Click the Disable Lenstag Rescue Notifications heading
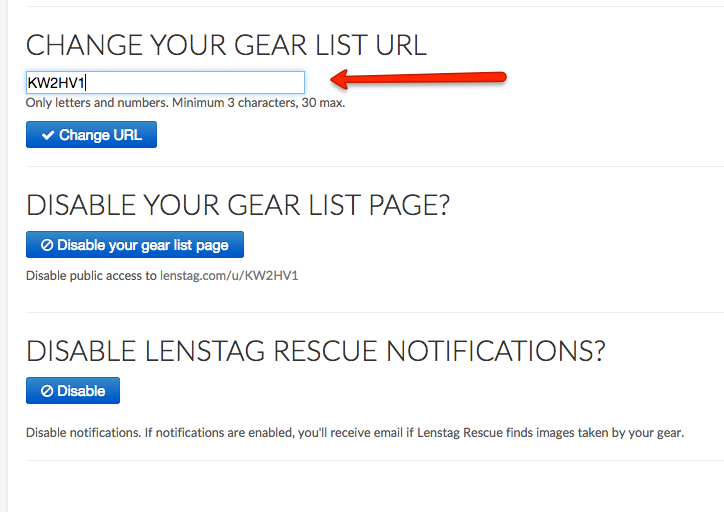The height and width of the screenshot is (512, 724). pyautogui.click(x=316, y=351)
